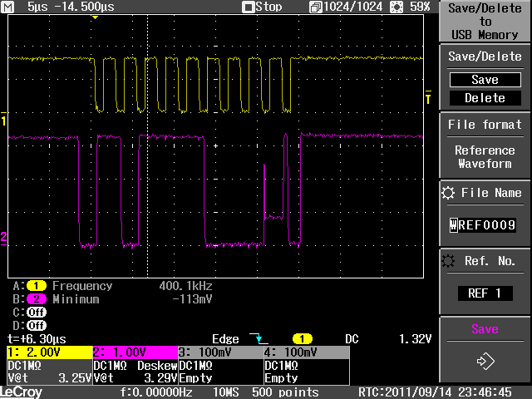
Task: Click channel 2 ground level marker
Action: 3,238
